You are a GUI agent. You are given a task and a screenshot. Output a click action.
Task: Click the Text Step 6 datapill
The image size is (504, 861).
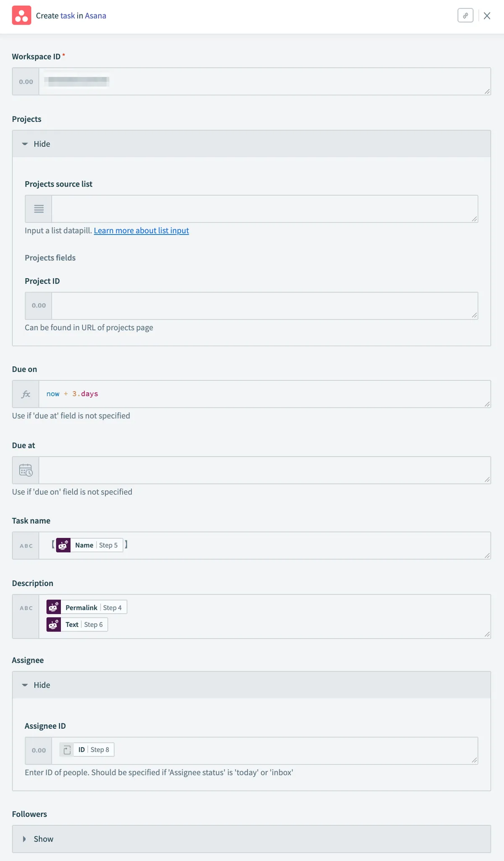77,624
